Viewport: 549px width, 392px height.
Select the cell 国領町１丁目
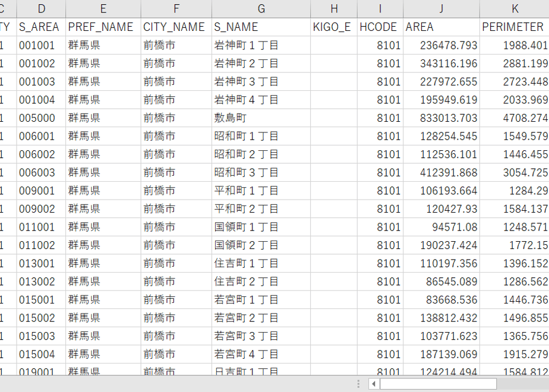[x=261, y=227]
